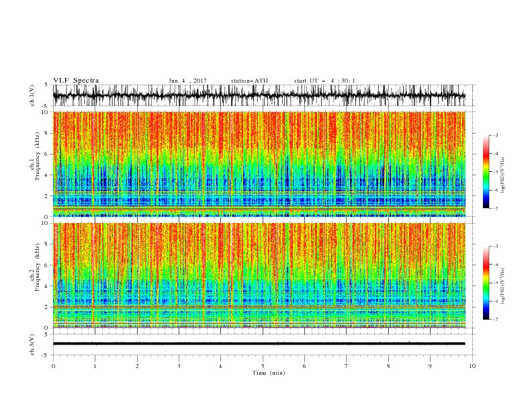This screenshot has height=411, width=532.
Task: Click the time axis tick label "4"
Action: point(220,366)
